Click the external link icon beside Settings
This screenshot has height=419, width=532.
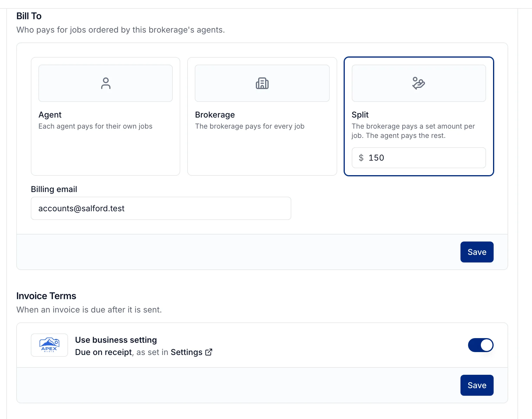(x=209, y=352)
